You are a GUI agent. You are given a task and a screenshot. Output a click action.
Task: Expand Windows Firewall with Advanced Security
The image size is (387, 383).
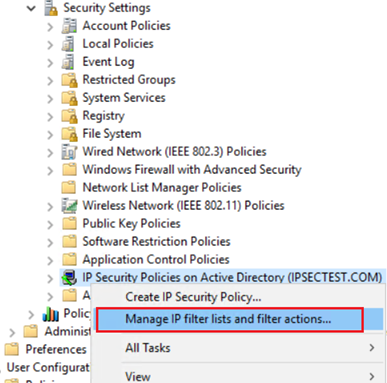[50, 171]
